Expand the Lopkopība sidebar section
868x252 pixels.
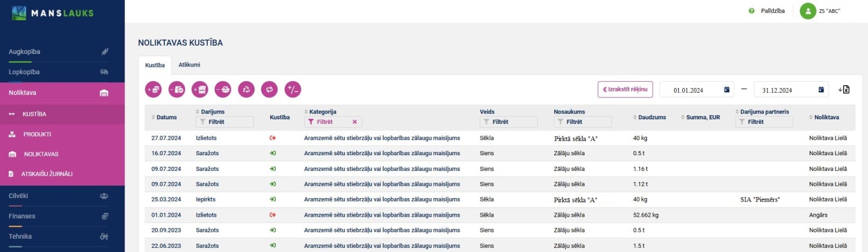24,72
